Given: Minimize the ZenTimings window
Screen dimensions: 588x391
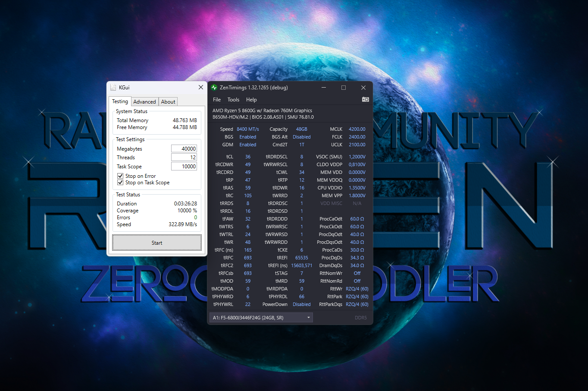Looking at the screenshot, I should pyautogui.click(x=324, y=87).
